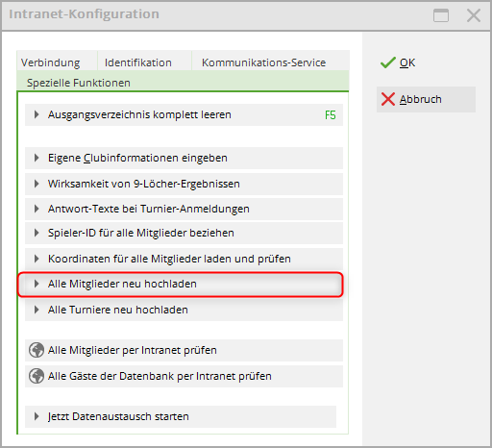The height and width of the screenshot is (448, 492).
Task: Open Antwort-Texte bei Turnier-Anmeldungen
Action: pyautogui.click(x=184, y=209)
